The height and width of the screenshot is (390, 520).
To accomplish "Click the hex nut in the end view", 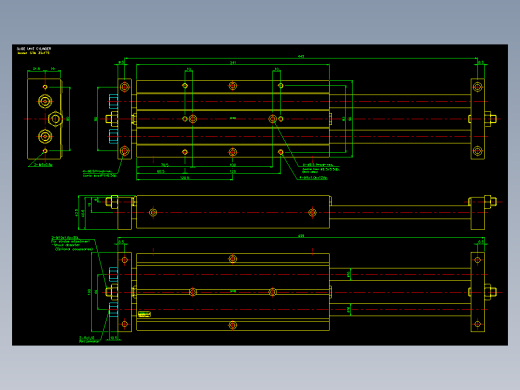I will tap(55, 119).
